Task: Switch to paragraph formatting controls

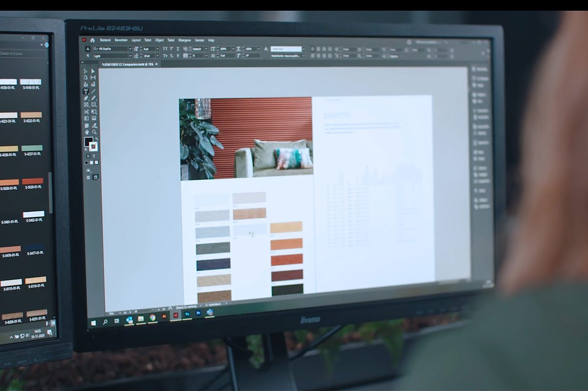Action: tap(88, 55)
